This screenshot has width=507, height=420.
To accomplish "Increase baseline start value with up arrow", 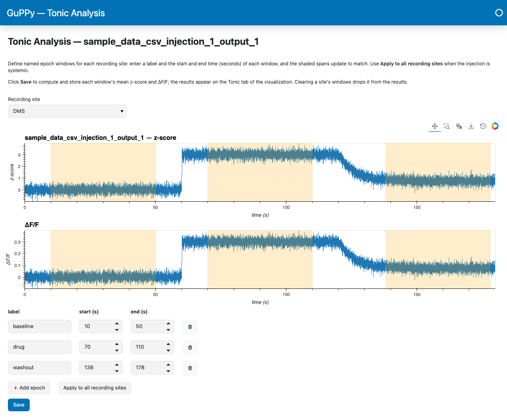I will (117, 323).
